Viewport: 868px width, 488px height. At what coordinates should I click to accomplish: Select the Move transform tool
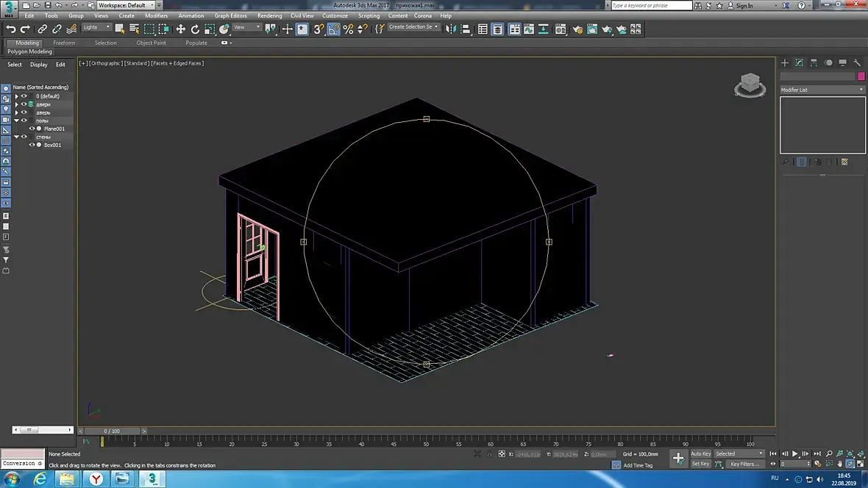tap(181, 29)
